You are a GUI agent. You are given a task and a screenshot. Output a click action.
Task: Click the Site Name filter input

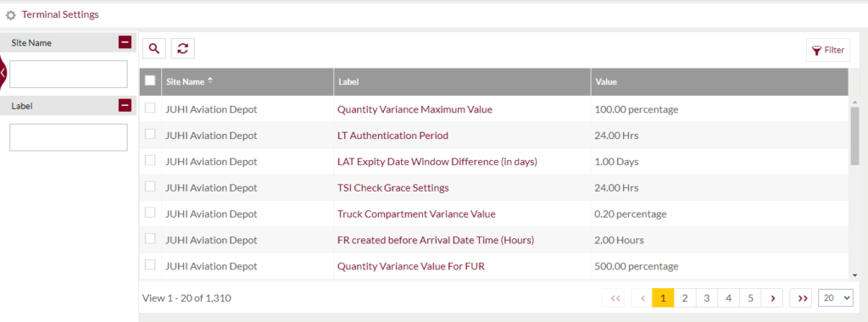(x=69, y=74)
